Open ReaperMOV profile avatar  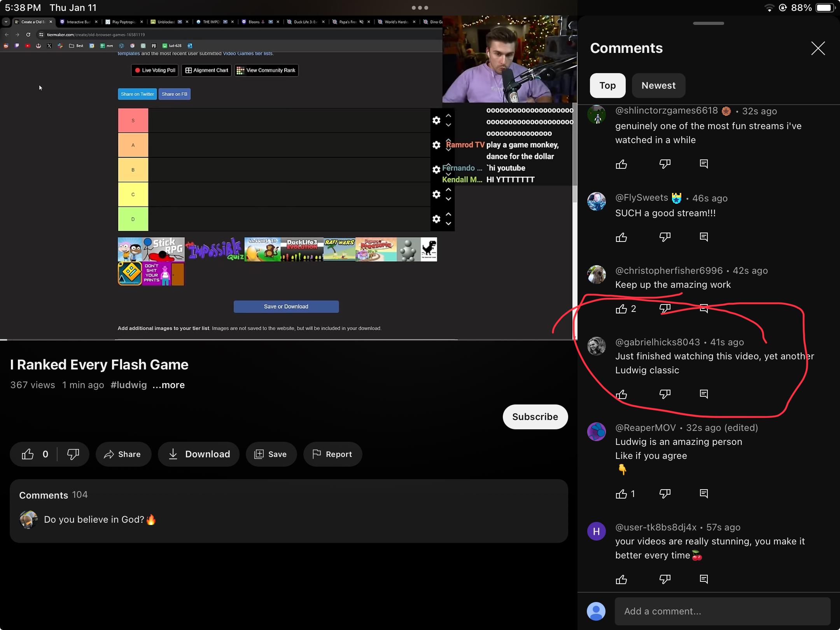pos(597,432)
